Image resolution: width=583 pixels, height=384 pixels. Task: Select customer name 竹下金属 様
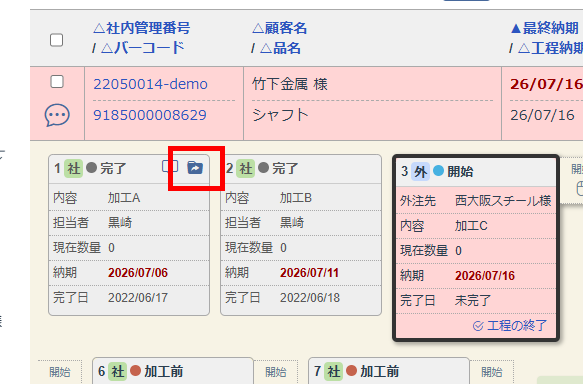tap(290, 84)
